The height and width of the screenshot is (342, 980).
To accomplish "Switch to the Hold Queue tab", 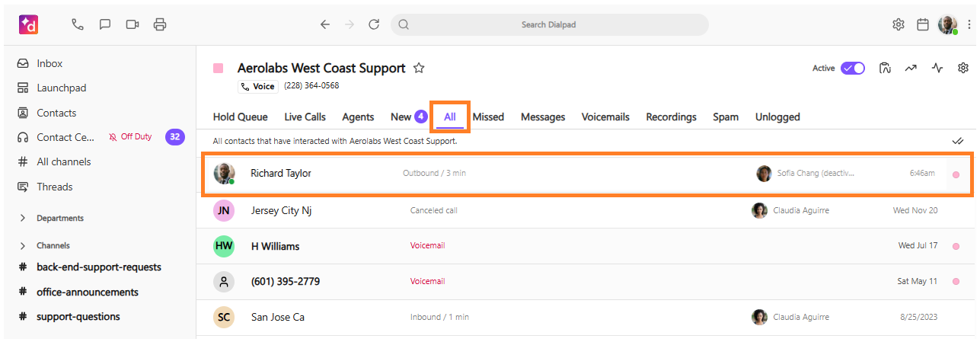I will (241, 117).
